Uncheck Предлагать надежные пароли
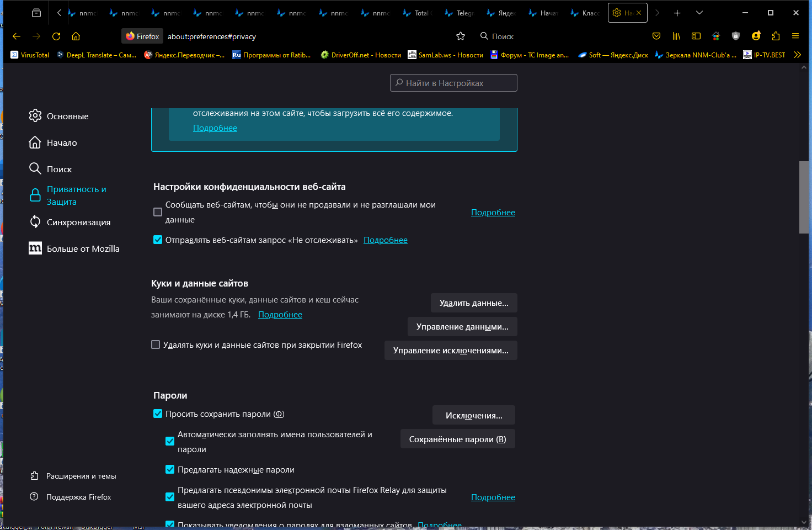 coord(170,469)
